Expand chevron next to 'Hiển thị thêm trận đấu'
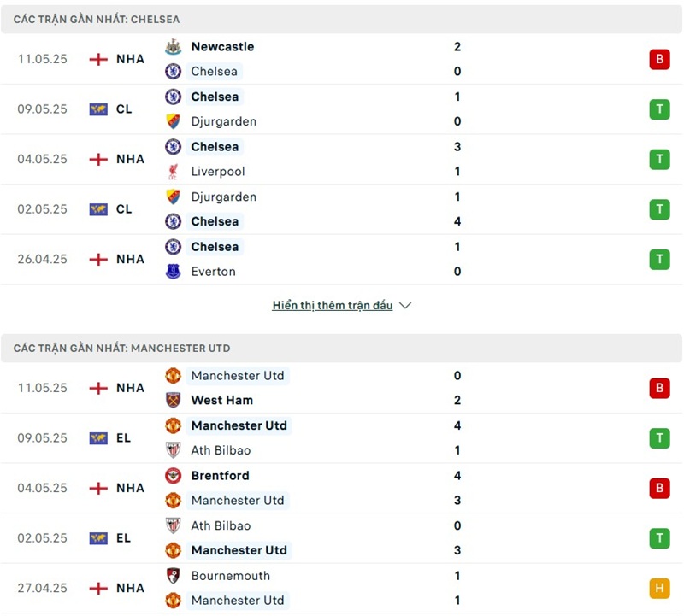This screenshot has width=684, height=616. coord(405,306)
